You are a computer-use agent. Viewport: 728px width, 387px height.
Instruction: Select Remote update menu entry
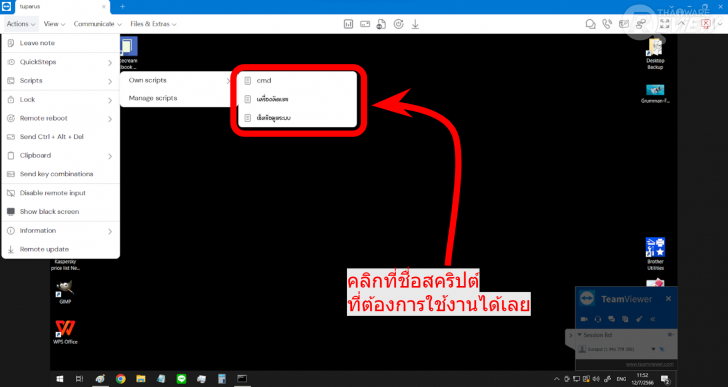coord(60,249)
